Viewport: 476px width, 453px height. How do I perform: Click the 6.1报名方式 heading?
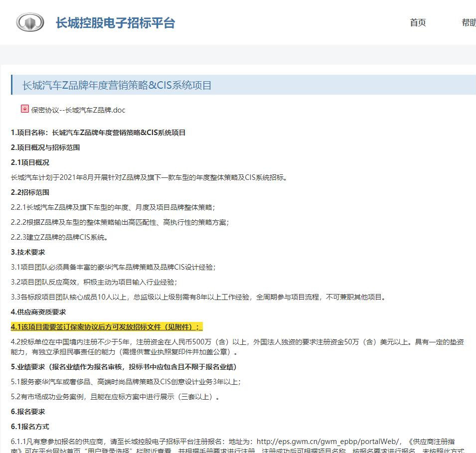[x=30, y=427]
